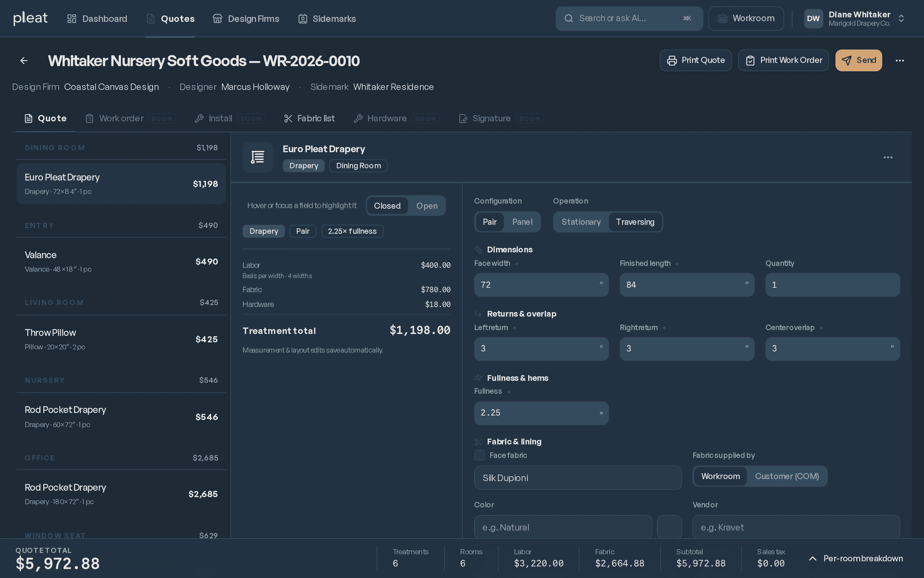Select Panel configuration
The width and height of the screenshot is (924, 578).
(522, 222)
